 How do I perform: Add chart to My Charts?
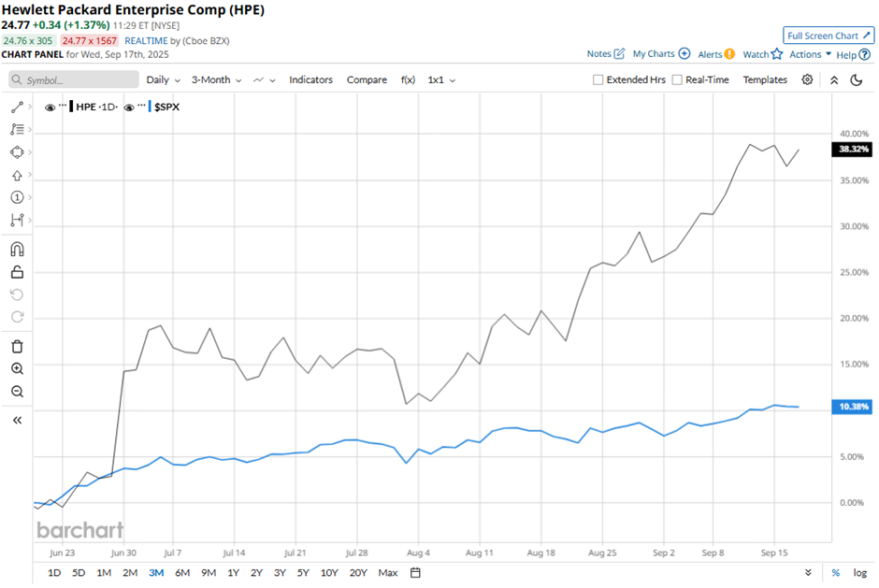pyautogui.click(x=684, y=54)
